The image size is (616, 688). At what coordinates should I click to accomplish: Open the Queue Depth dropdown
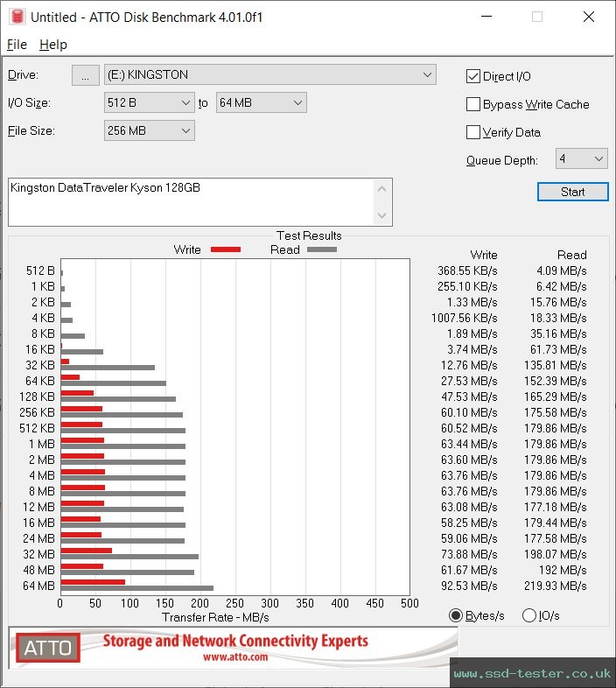(581, 158)
